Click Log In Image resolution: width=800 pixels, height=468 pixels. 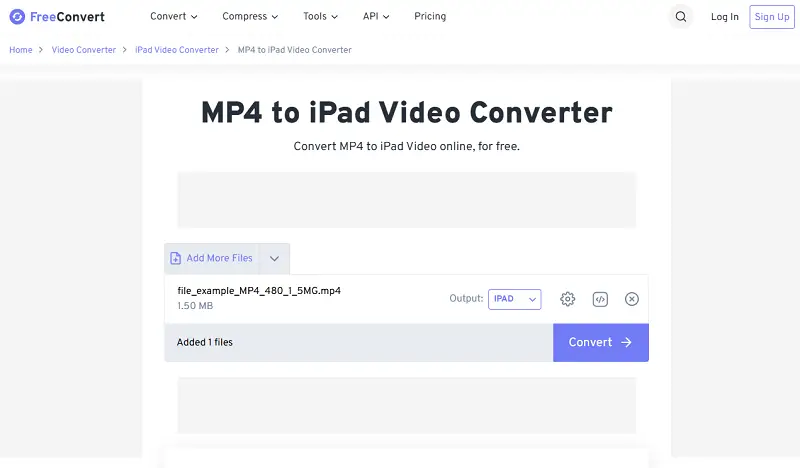tap(724, 17)
